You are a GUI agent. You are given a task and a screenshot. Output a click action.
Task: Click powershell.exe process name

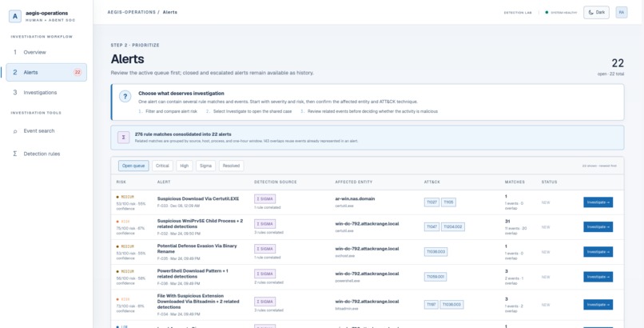(x=348, y=281)
